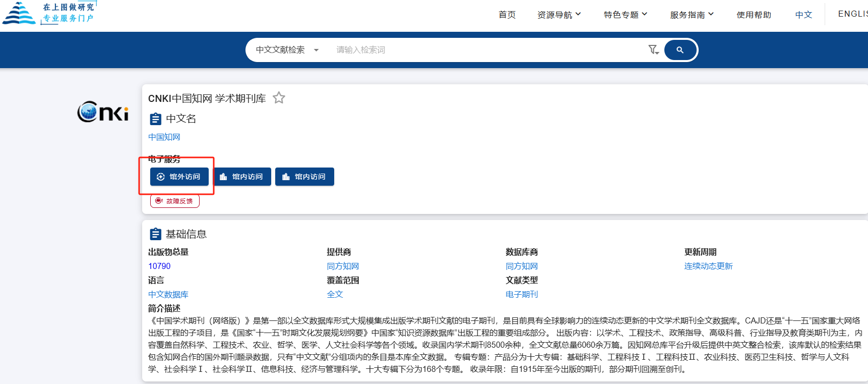Image resolution: width=868 pixels, height=384 pixels.
Task: Click the 电子服务 heading
Action: pos(164,159)
